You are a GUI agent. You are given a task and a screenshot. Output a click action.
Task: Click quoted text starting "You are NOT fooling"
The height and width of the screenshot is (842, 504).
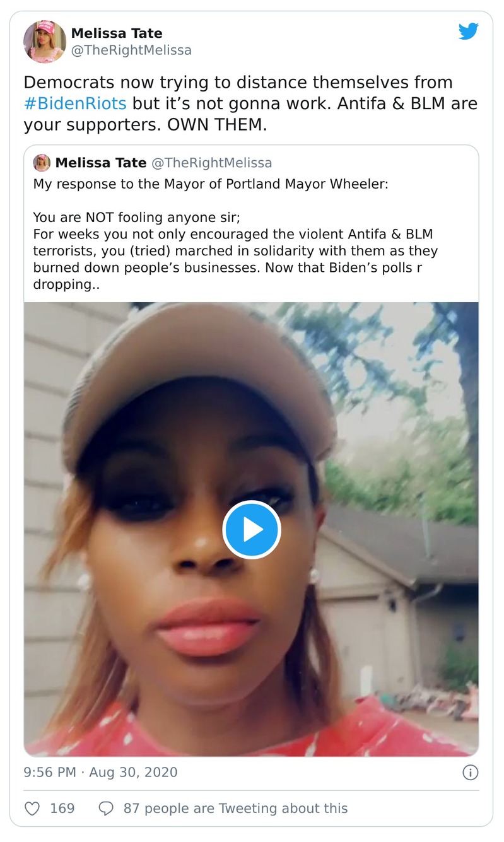[137, 218]
